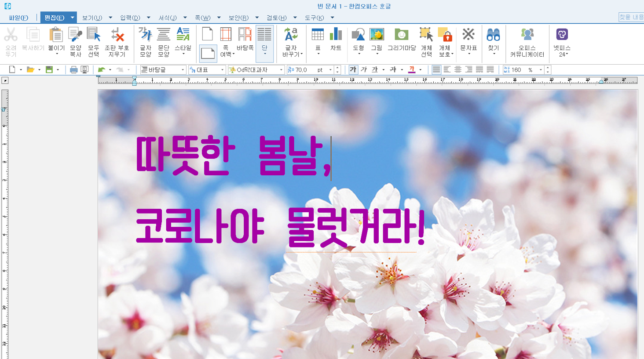Open the 보기(U) menu
Image resolution: width=644 pixels, height=359 pixels.
coord(92,18)
